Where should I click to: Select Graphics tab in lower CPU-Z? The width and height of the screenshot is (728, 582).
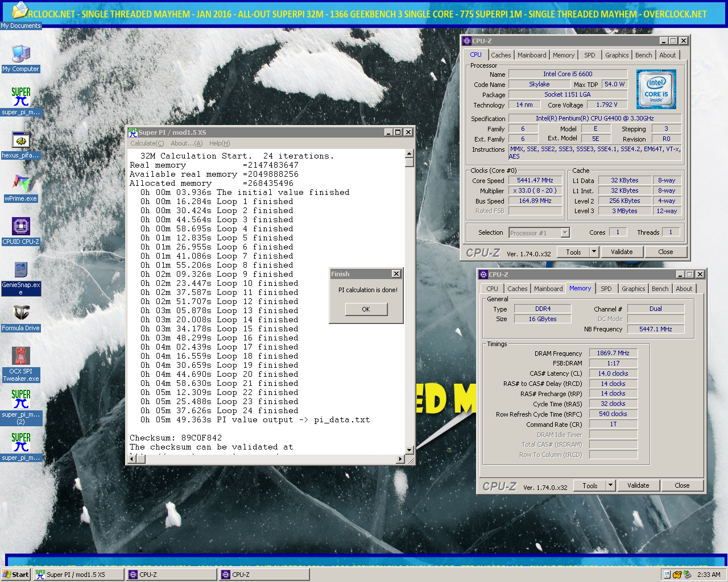(634, 289)
